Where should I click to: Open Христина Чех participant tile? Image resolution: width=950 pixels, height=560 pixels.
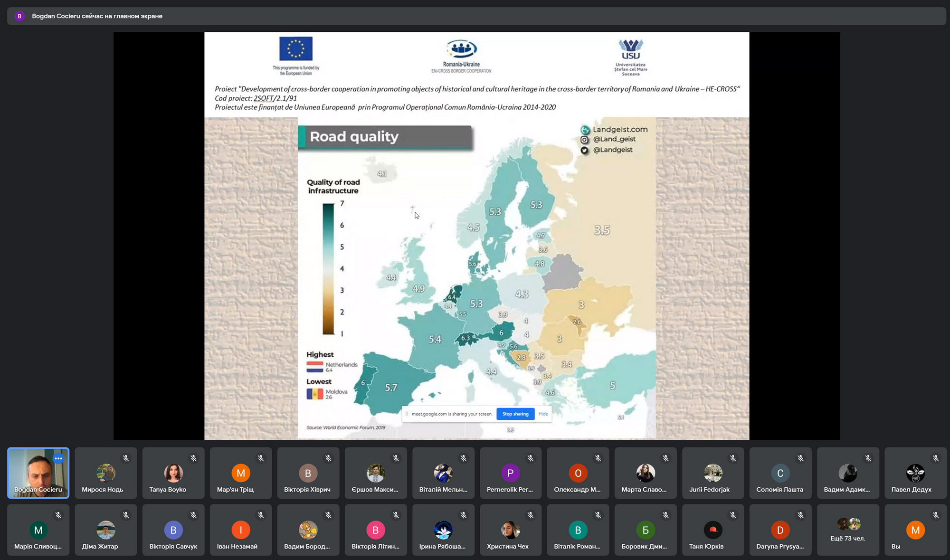[510, 530]
